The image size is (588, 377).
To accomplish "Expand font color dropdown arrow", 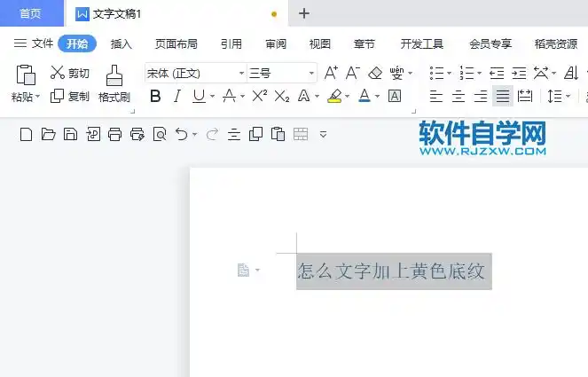I will 377,97.
